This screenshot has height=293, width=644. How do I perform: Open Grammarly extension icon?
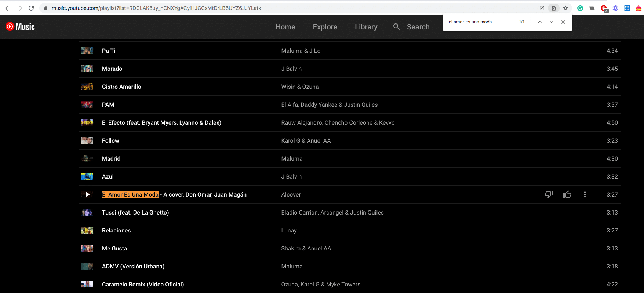580,8
